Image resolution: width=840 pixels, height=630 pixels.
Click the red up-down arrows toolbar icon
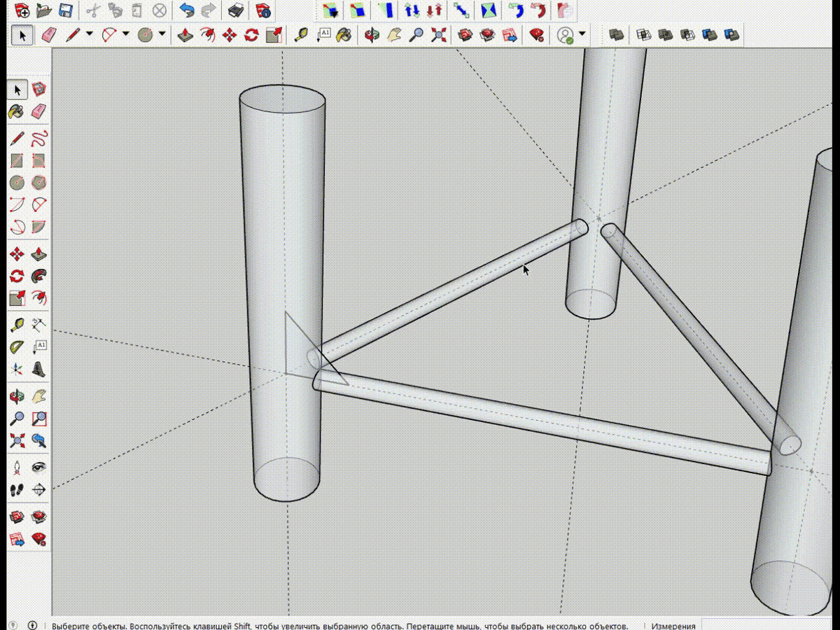435,10
